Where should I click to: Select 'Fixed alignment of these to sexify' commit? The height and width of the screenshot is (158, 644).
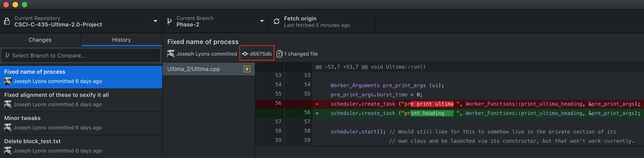[x=81, y=100]
